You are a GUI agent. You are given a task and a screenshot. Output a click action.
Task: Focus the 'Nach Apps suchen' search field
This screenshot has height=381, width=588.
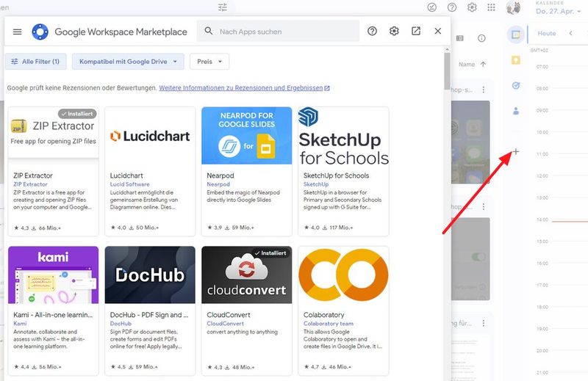pyautogui.click(x=278, y=32)
